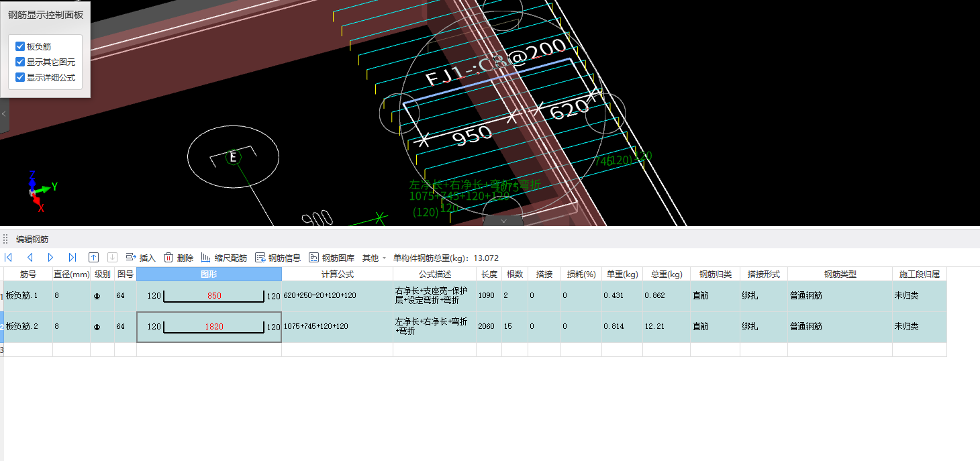This screenshot has height=461, width=980.
Task: Click 总重(kg) column header
Action: 667,274
